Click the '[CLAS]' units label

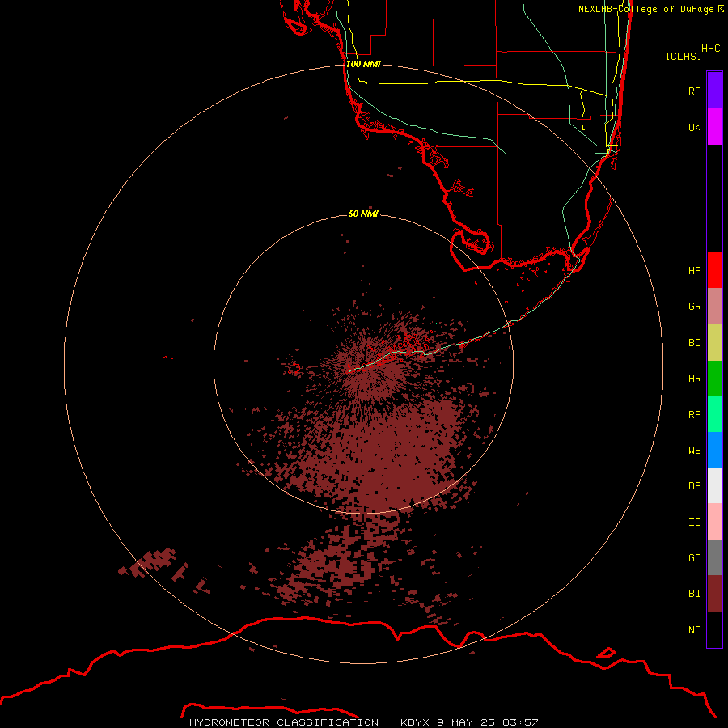pos(684,56)
